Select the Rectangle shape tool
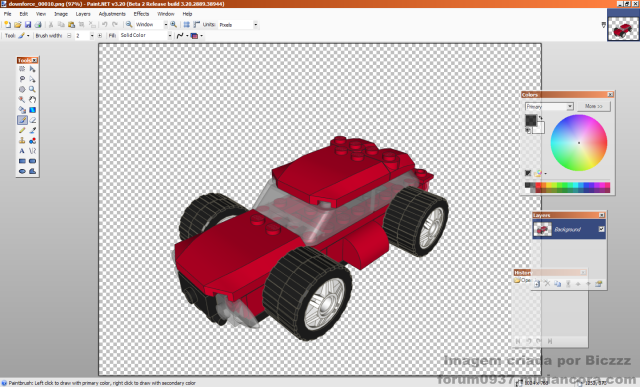Image resolution: width=640 pixels, height=387 pixels. (22, 161)
